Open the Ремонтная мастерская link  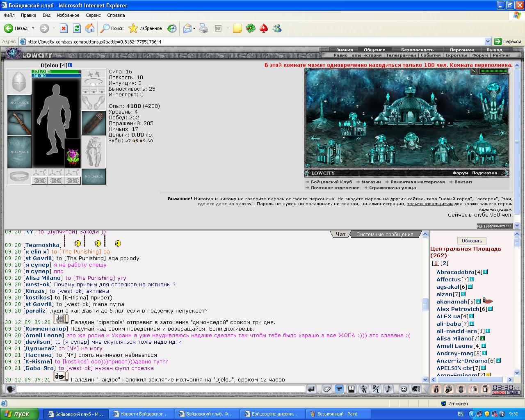(x=417, y=182)
